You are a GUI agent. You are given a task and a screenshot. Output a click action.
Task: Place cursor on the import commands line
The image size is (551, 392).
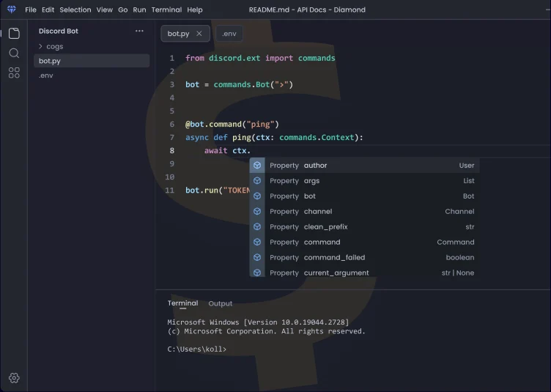coord(260,58)
